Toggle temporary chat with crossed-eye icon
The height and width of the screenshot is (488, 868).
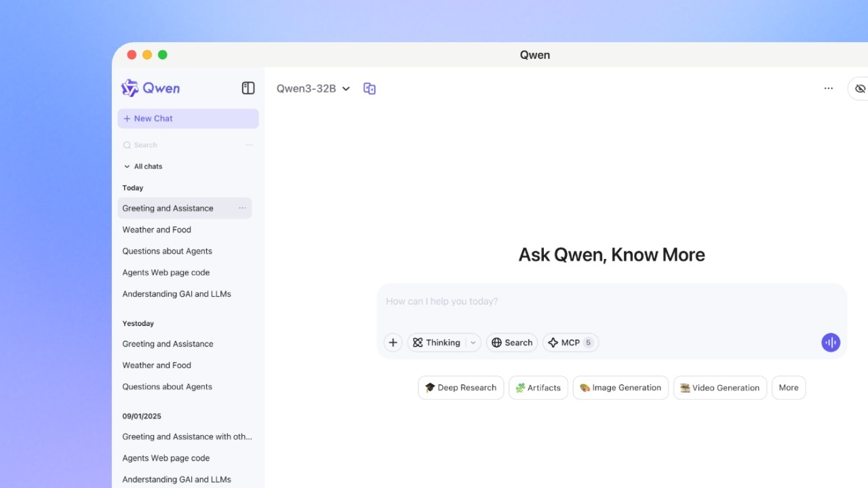(860, 89)
